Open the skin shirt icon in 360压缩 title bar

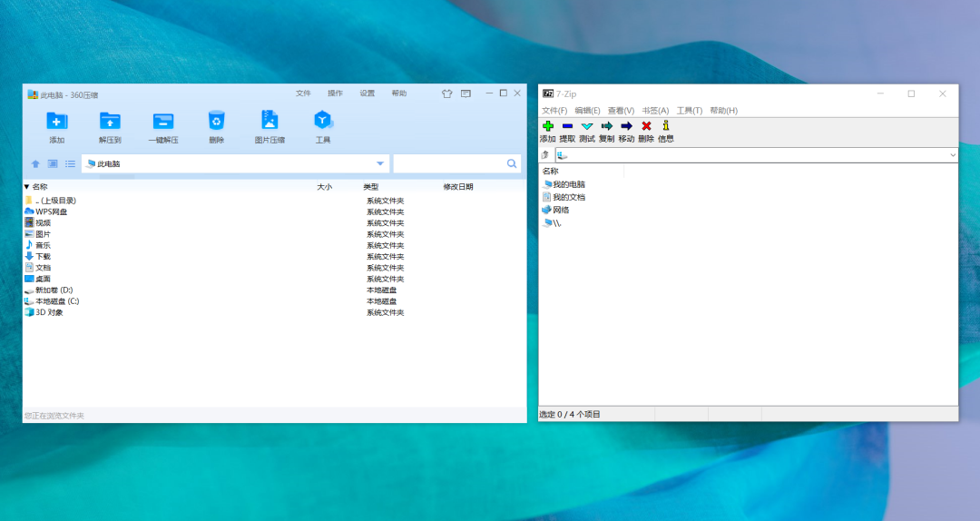point(446,93)
